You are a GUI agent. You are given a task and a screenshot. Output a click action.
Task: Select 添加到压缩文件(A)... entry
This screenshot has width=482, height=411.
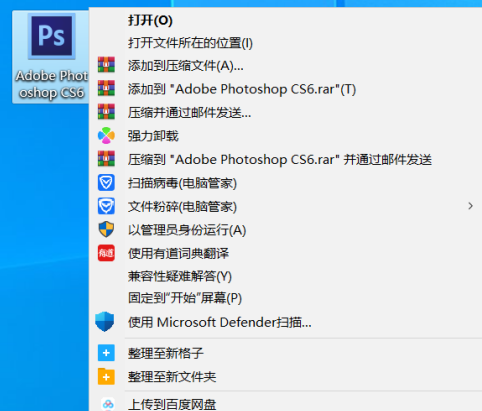(186, 66)
